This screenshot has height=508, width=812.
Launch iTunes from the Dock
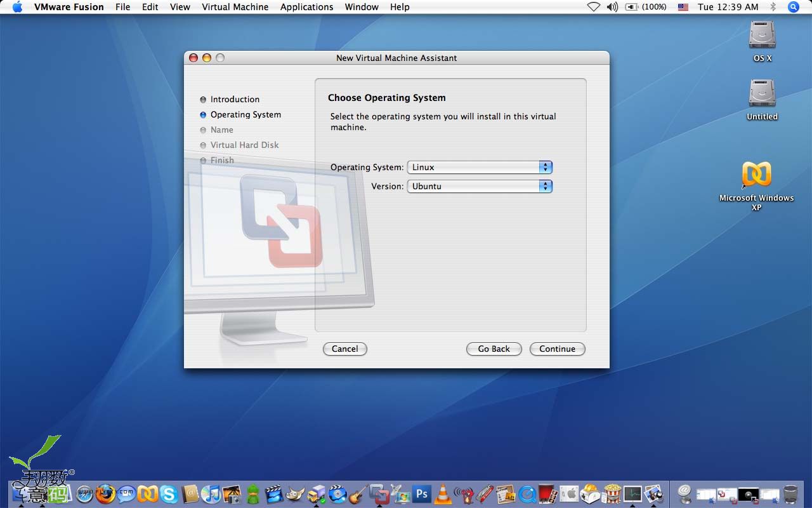pyautogui.click(x=211, y=494)
